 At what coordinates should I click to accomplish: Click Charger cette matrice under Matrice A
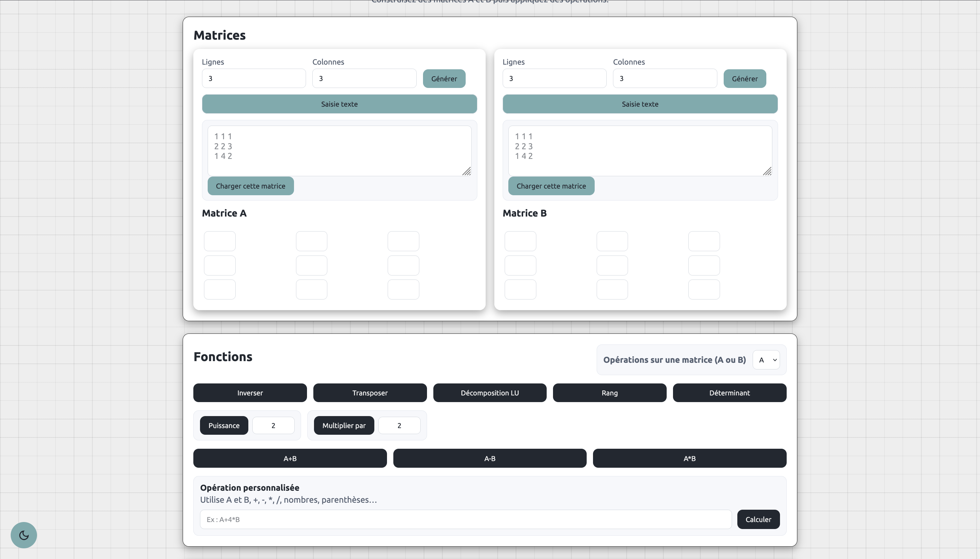point(250,186)
